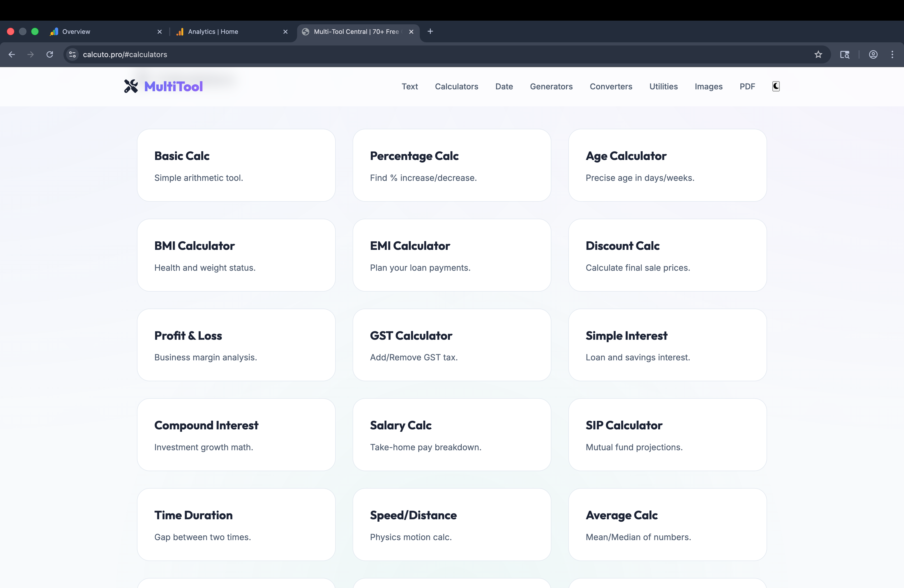This screenshot has width=904, height=588.
Task: Click the browser back arrow
Action: (12, 54)
